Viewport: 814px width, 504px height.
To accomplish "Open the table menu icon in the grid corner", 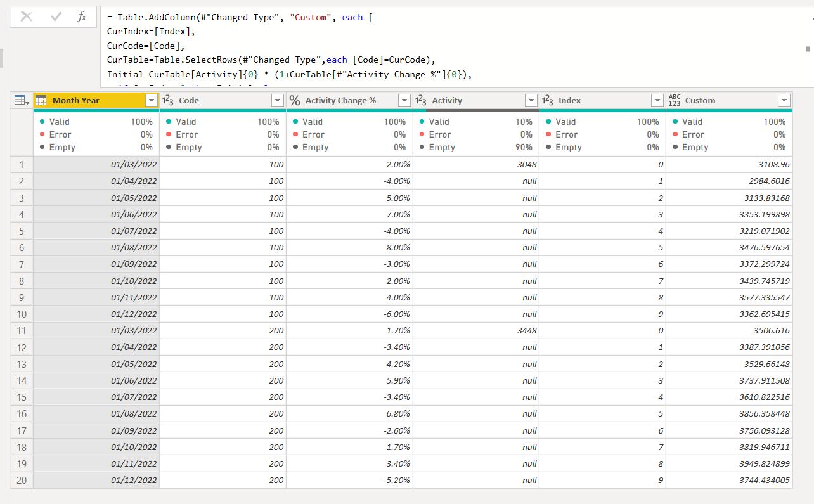I will [21, 100].
